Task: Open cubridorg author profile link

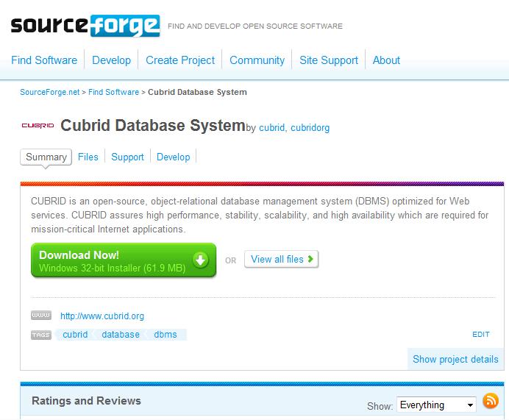Action: 310,127
